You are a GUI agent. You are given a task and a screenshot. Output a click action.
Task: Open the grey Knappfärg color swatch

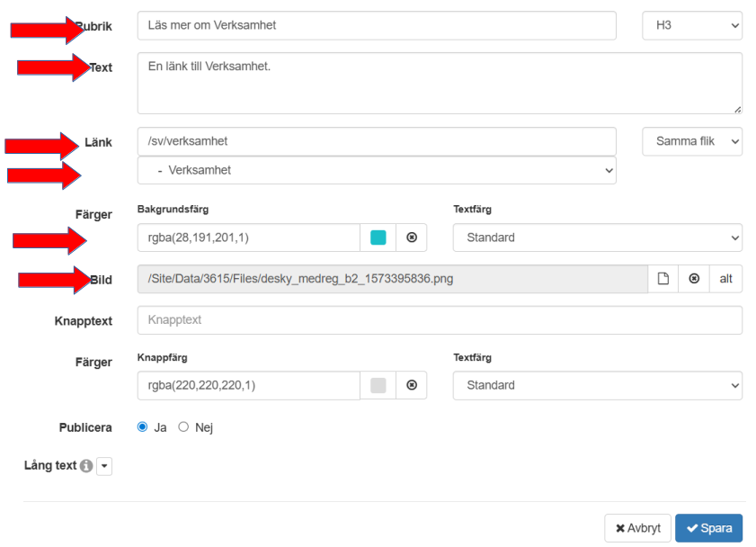(378, 385)
